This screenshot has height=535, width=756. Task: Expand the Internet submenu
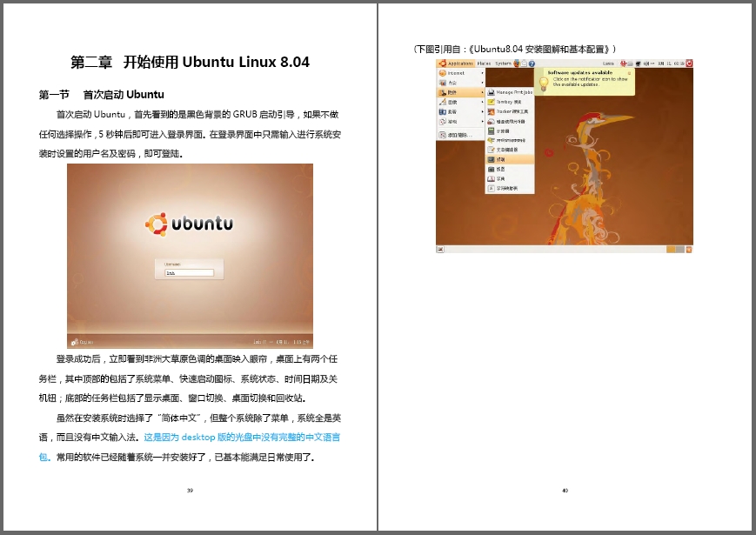tap(460, 73)
